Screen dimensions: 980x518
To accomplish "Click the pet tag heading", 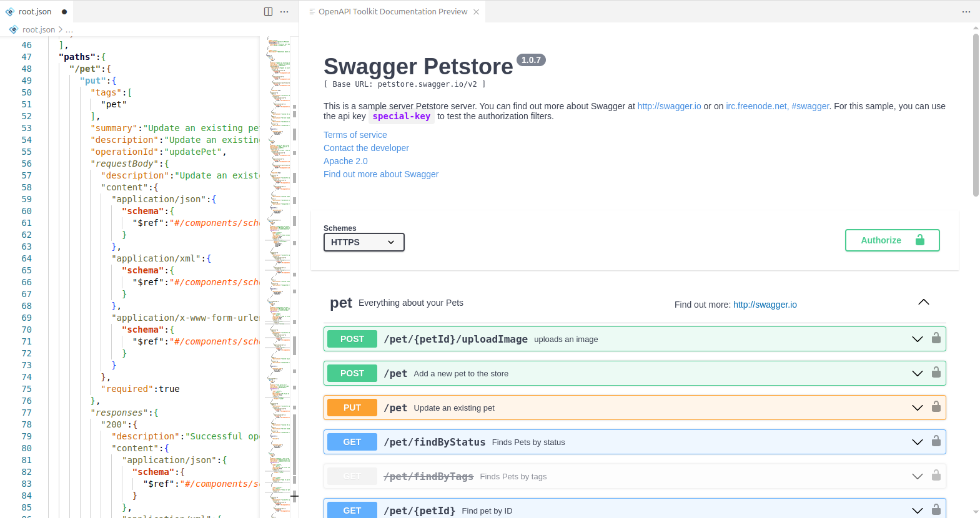I will click(x=341, y=303).
